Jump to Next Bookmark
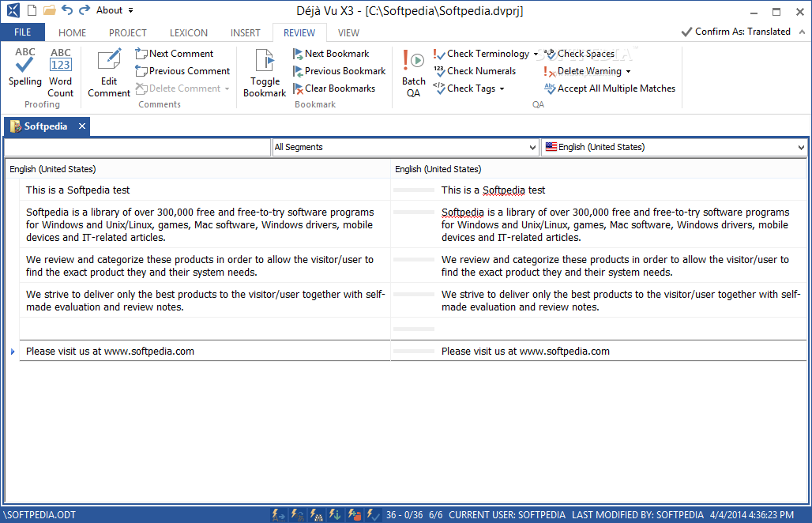The height and width of the screenshot is (523, 812). click(x=331, y=54)
